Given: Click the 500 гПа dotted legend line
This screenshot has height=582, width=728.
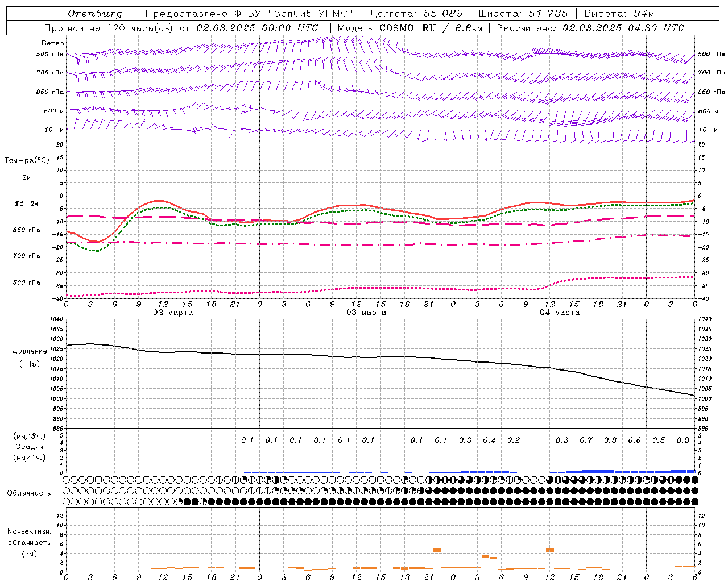Looking at the screenshot, I should [x=26, y=289].
